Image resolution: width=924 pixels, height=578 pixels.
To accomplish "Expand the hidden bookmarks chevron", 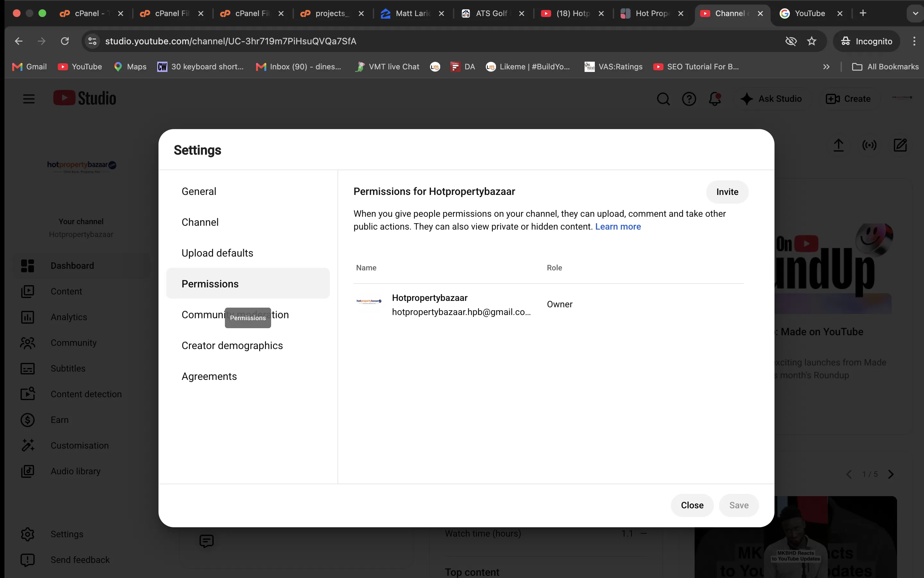I will pos(826,67).
